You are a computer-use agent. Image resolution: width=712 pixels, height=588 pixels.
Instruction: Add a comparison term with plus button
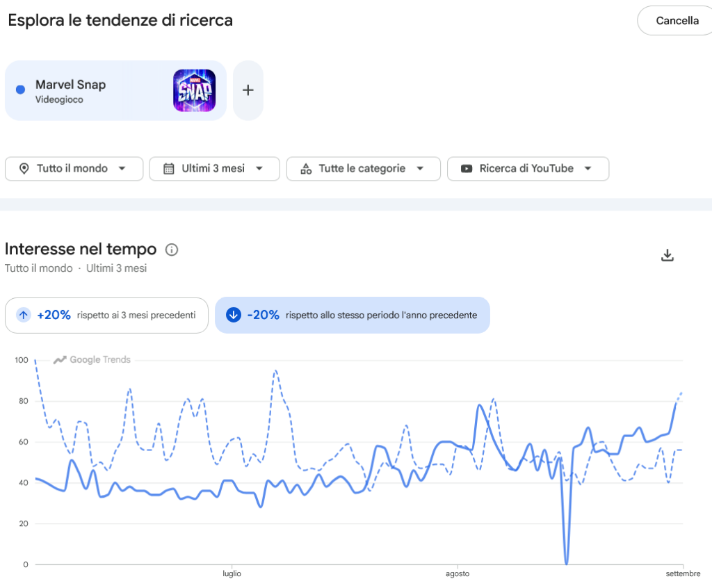click(248, 90)
